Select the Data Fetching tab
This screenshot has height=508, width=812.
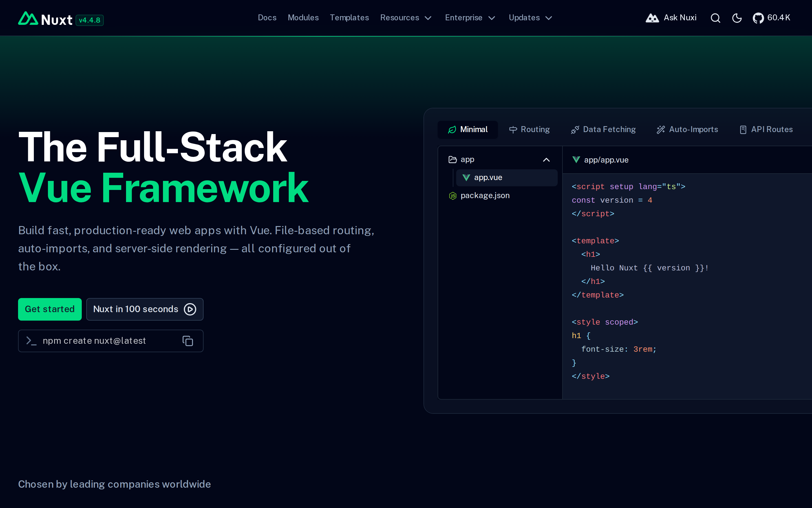[x=603, y=130]
